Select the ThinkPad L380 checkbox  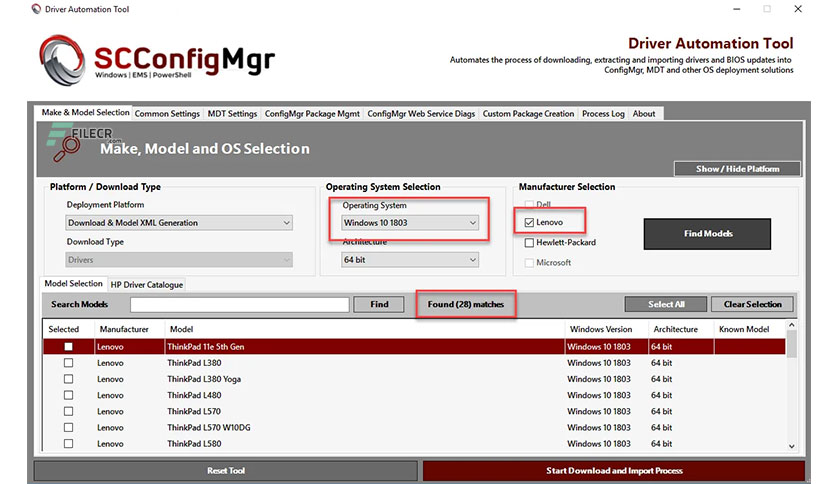pos(68,362)
